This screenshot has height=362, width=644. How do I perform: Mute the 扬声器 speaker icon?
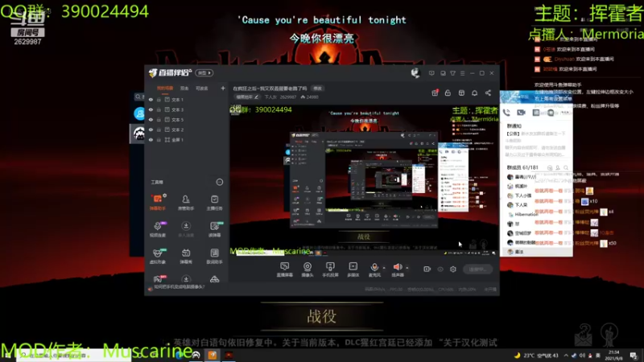[397, 267]
